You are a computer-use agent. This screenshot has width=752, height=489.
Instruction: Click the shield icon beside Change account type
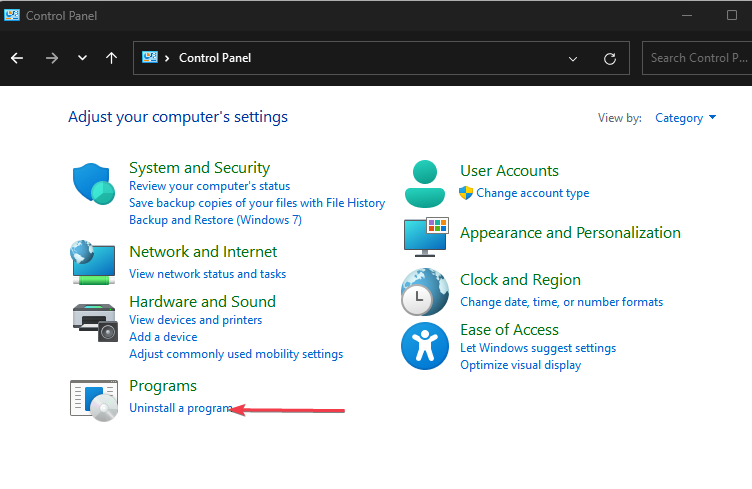click(466, 193)
